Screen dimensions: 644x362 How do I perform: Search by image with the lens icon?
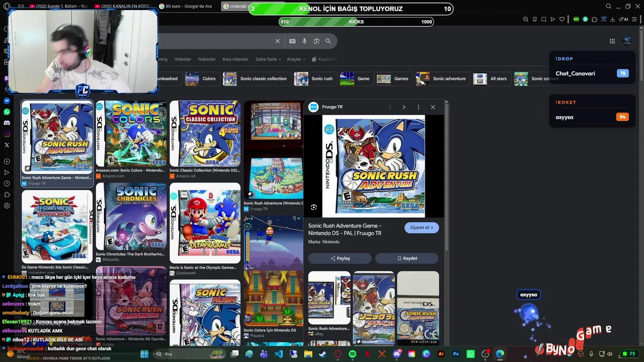coord(316,41)
